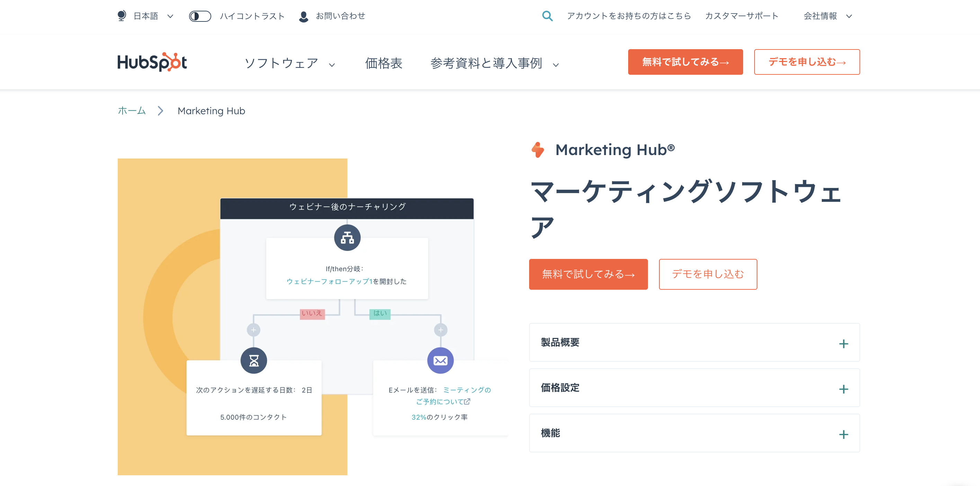Expand the 価格設定 accordion
Viewport: 980px width, 486px height.
click(694, 387)
